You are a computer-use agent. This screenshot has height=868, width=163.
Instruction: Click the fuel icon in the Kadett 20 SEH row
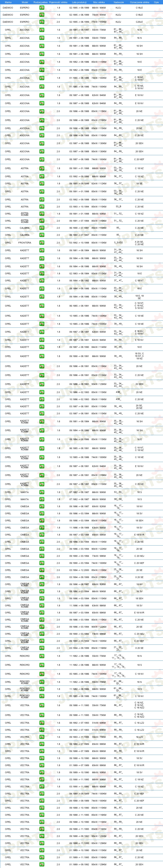tap(41, 384)
